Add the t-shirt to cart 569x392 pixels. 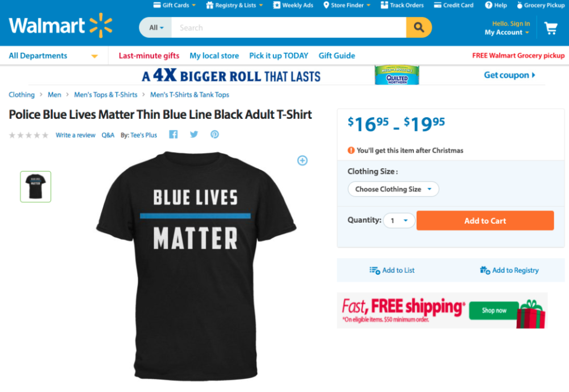(x=485, y=220)
